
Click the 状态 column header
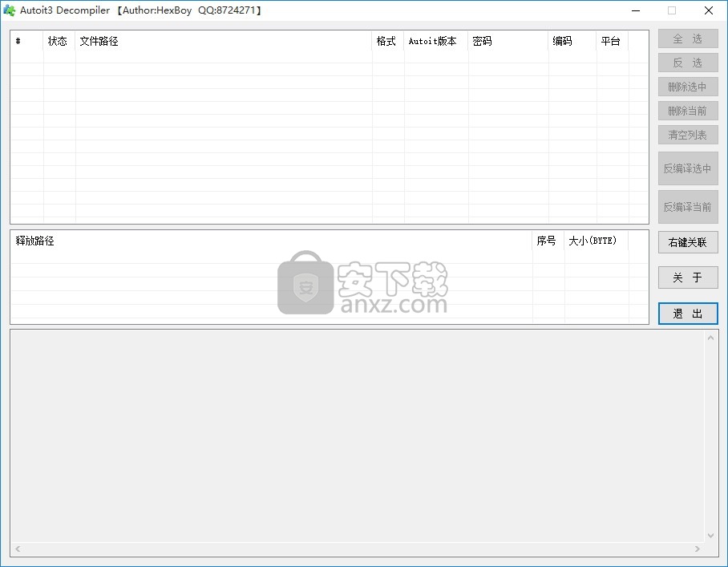point(59,42)
